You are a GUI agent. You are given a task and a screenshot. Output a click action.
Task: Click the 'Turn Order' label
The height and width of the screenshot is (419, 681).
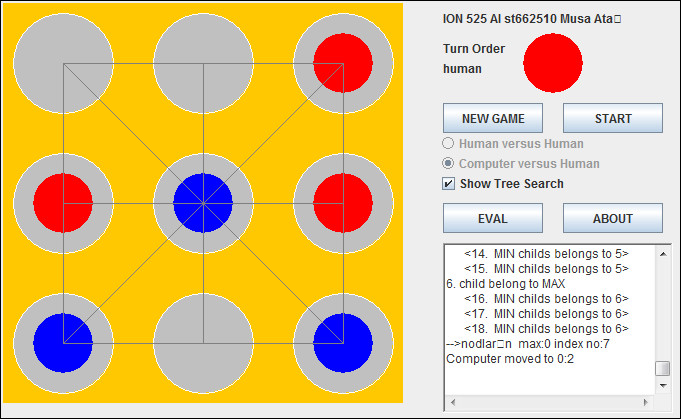click(474, 49)
